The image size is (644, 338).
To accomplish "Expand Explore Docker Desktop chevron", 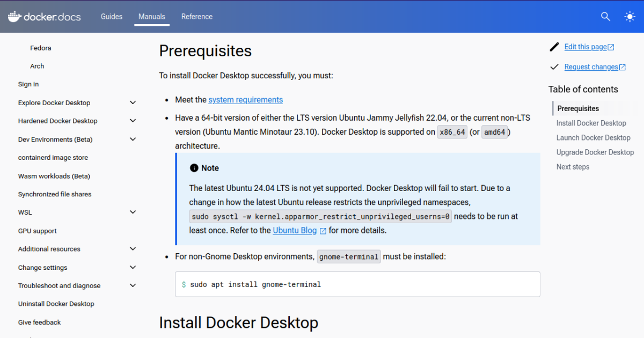I will tap(133, 102).
